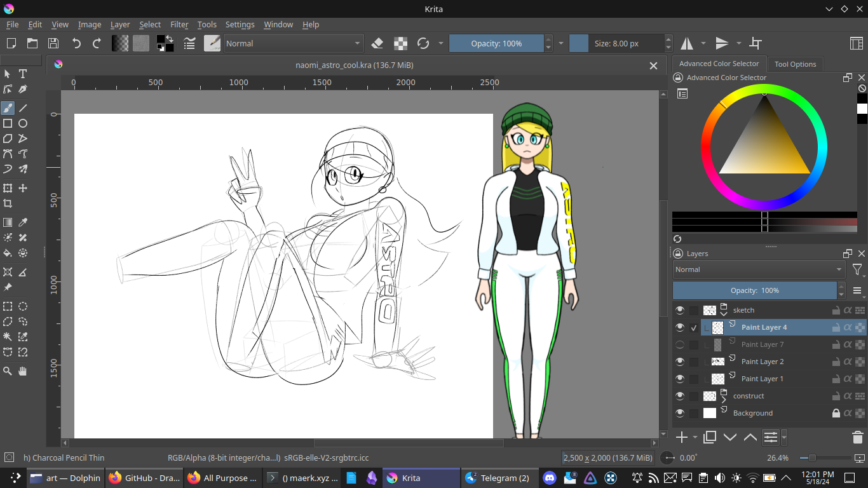The image size is (868, 488).
Task: Select the Crop tool in toolbox
Action: point(8,203)
